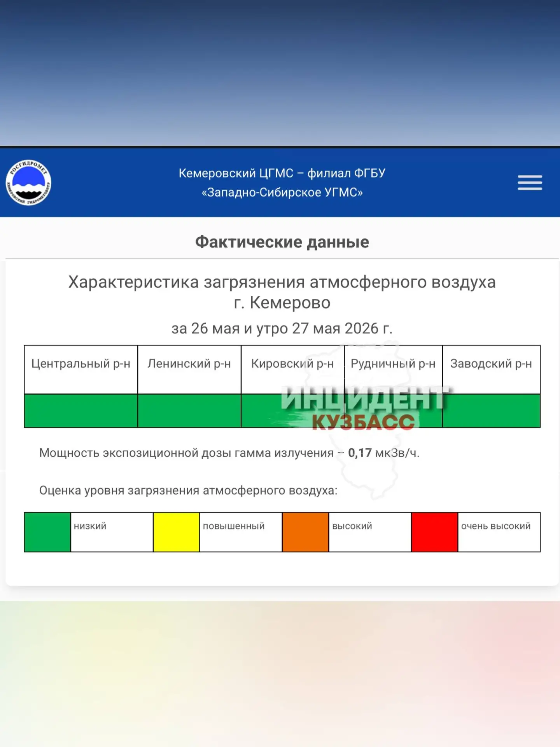This screenshot has height=747, width=560.
Task: Click the date line 26 мая 2026
Action: coord(282,328)
